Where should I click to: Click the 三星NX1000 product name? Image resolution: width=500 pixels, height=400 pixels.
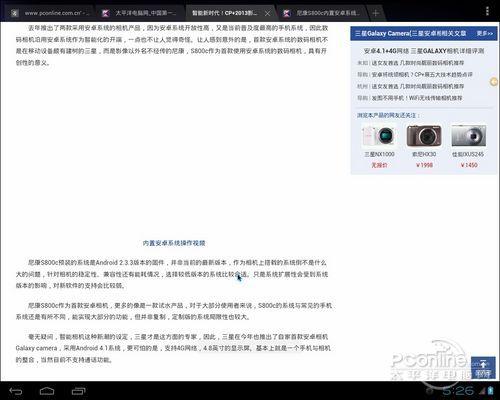[x=379, y=154]
